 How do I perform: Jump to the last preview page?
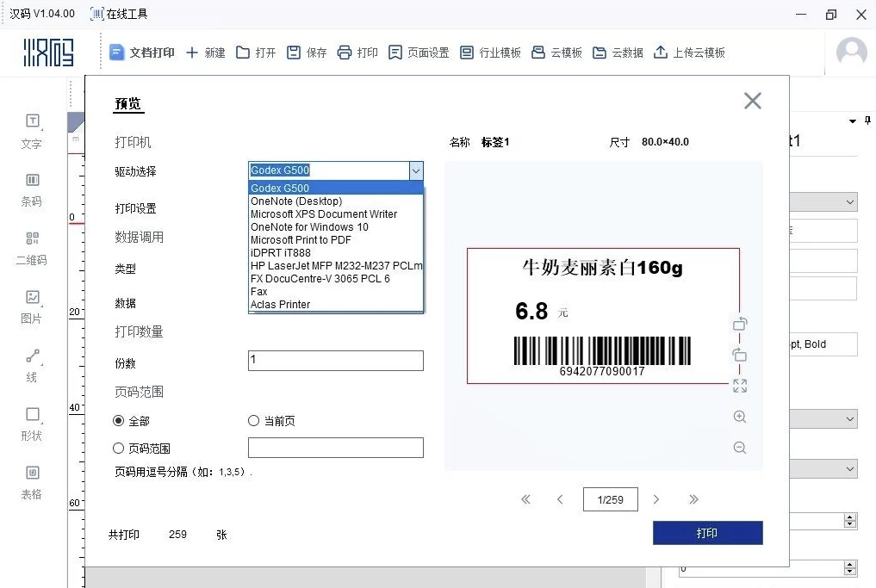[x=693, y=499]
